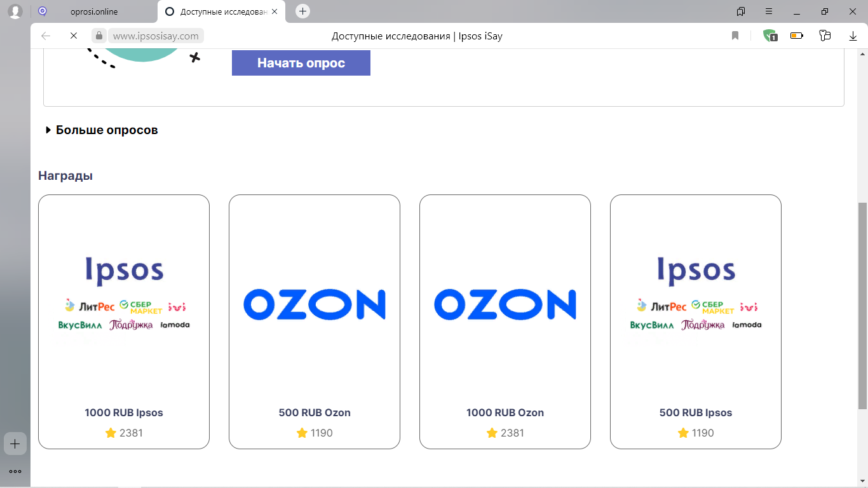This screenshot has width=868, height=488.
Task: Click the 500 RUB Ozon title
Action: tap(315, 413)
